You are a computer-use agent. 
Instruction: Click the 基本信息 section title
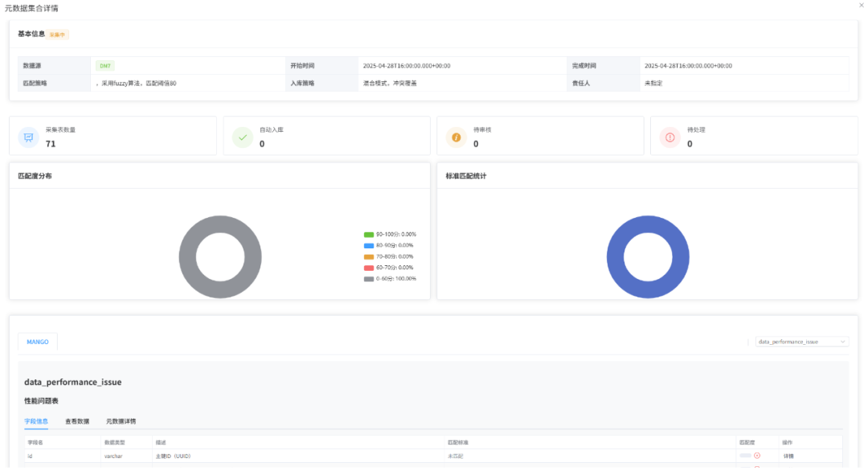point(31,34)
